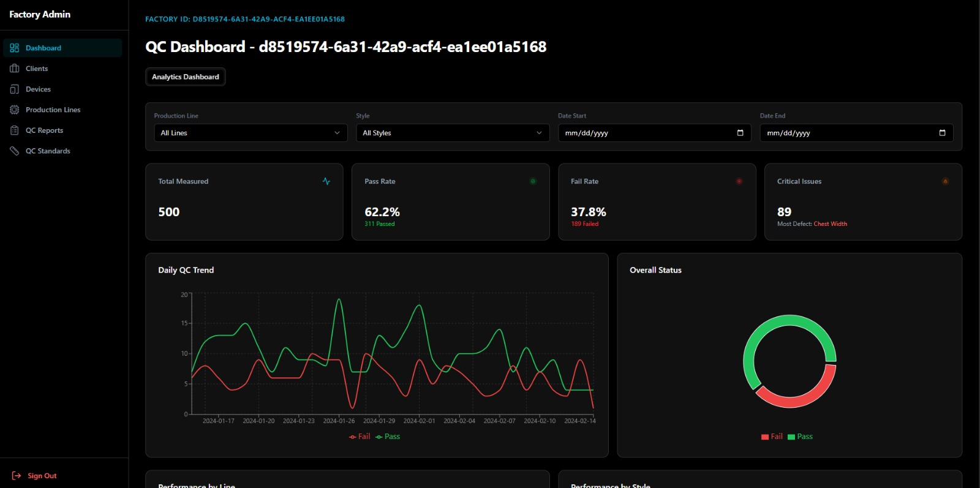Click the 2024-02-14 axis date label
980x488 pixels.
(580, 421)
